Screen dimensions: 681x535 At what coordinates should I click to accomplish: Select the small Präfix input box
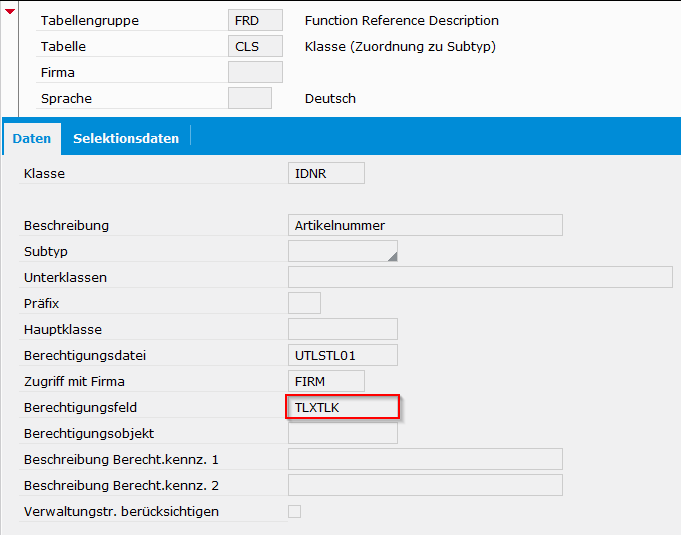(x=304, y=303)
